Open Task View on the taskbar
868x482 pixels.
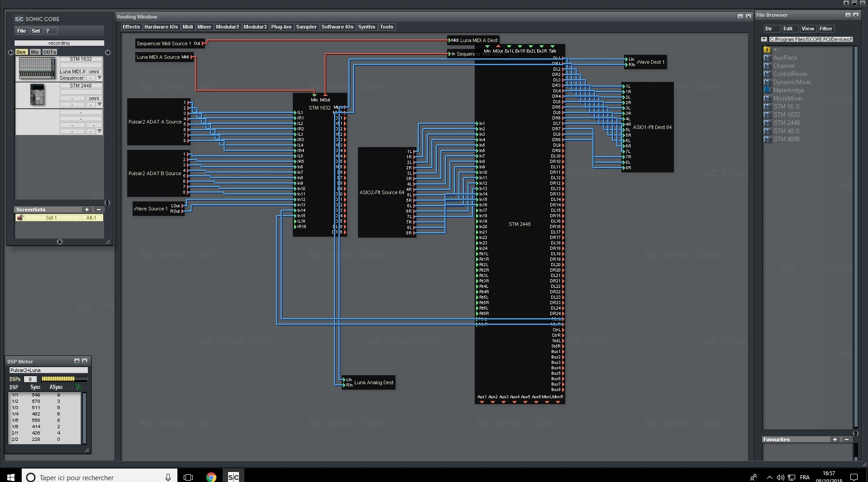coord(188,477)
